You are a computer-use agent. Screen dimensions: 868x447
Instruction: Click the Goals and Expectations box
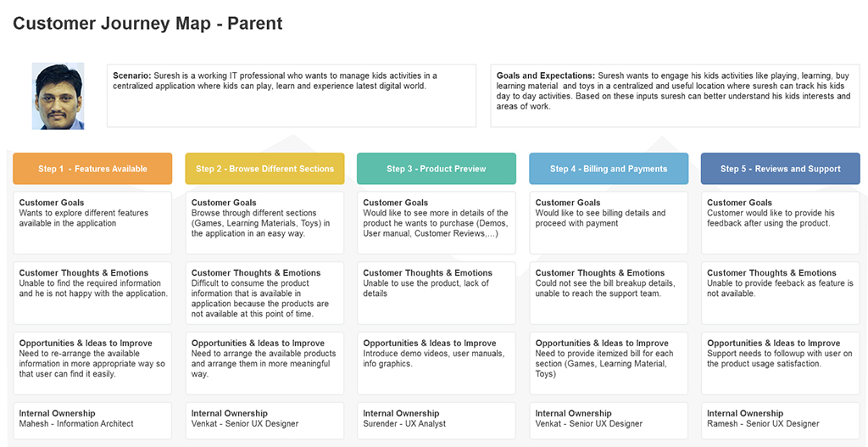pyautogui.click(x=675, y=95)
